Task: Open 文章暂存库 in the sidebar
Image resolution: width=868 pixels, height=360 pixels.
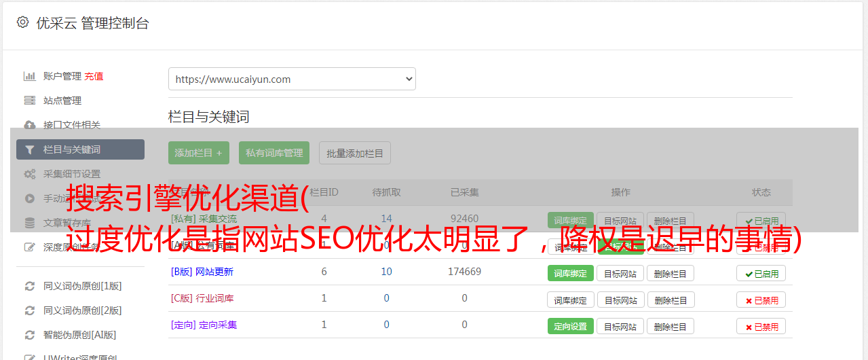Action: click(x=67, y=223)
